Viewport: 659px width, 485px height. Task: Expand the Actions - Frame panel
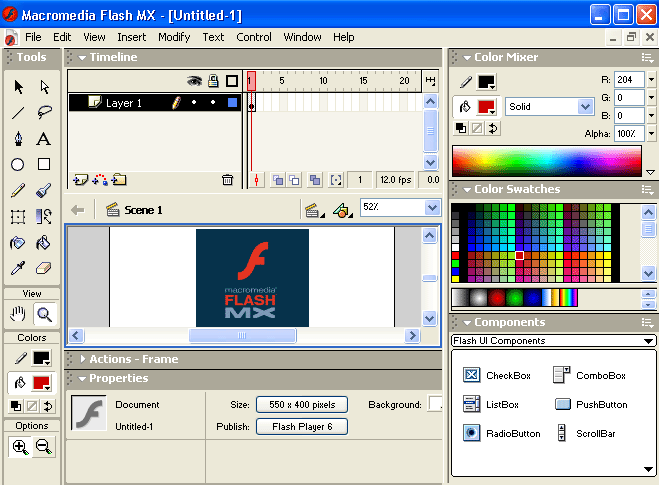tap(82, 359)
